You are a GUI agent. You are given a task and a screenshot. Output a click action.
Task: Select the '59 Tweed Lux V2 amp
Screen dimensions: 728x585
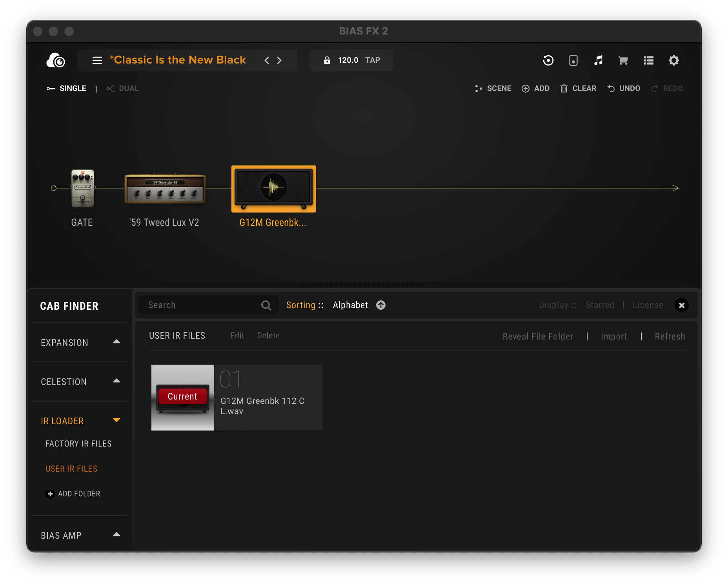click(165, 189)
